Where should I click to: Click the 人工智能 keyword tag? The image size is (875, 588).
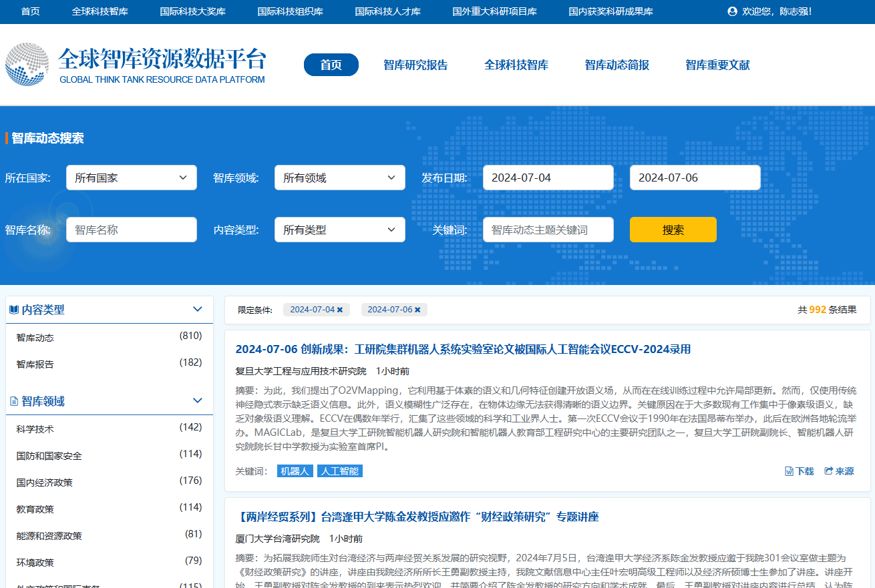click(x=340, y=471)
